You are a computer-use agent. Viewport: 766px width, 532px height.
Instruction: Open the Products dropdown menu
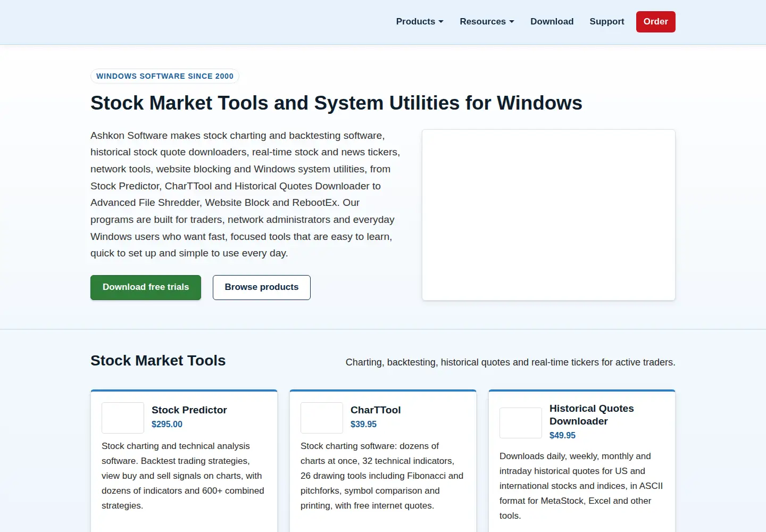coord(420,21)
